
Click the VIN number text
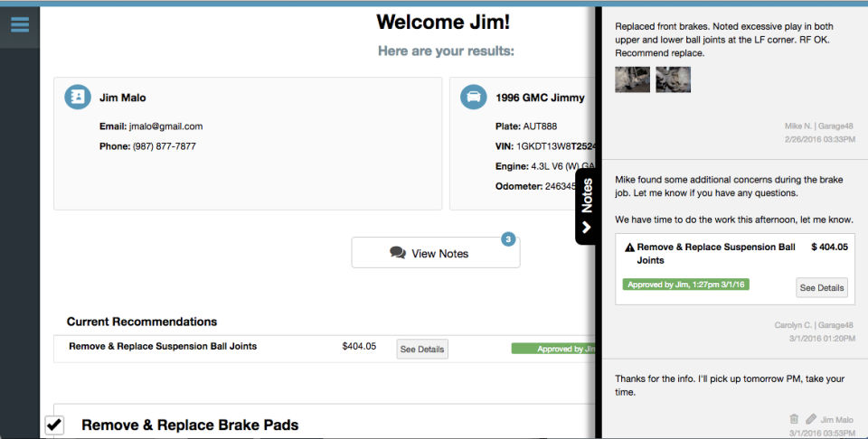point(556,146)
